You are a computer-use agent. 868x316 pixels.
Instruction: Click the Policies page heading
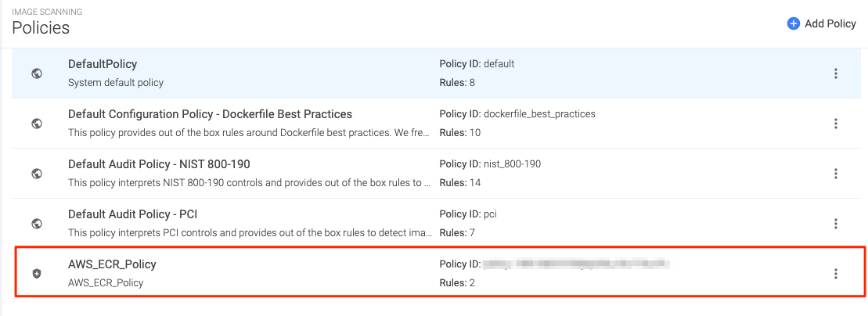tap(41, 28)
